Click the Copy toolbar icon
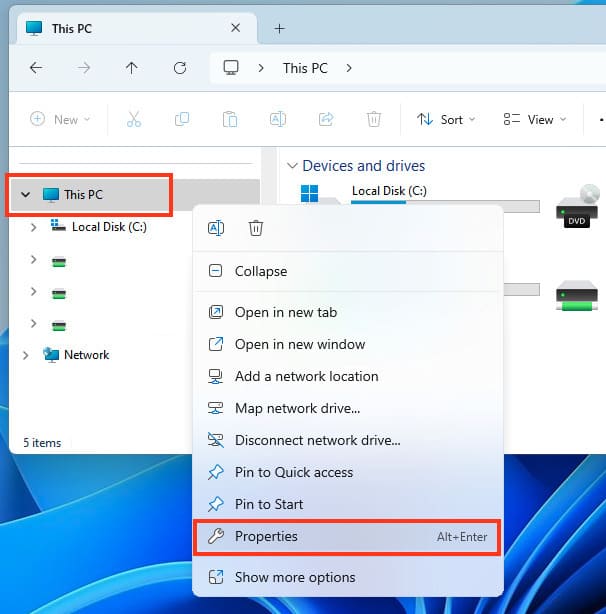 tap(182, 119)
